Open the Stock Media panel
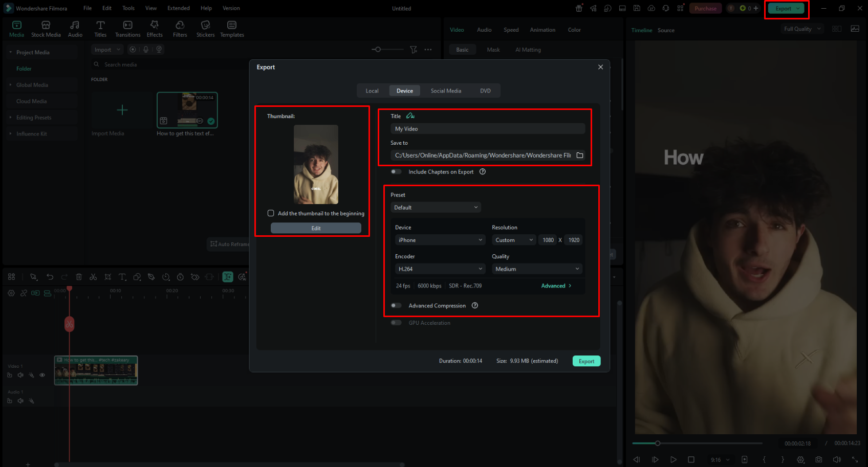The width and height of the screenshot is (868, 467). click(x=46, y=29)
